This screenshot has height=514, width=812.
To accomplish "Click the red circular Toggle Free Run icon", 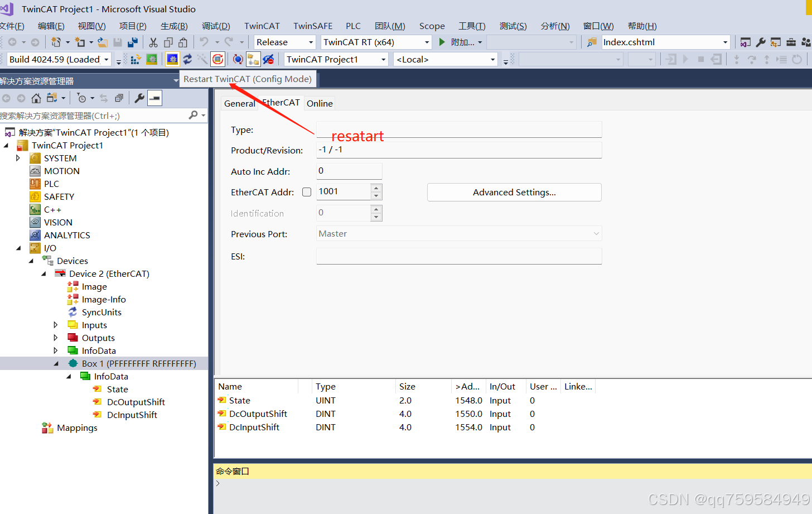I will click(218, 59).
